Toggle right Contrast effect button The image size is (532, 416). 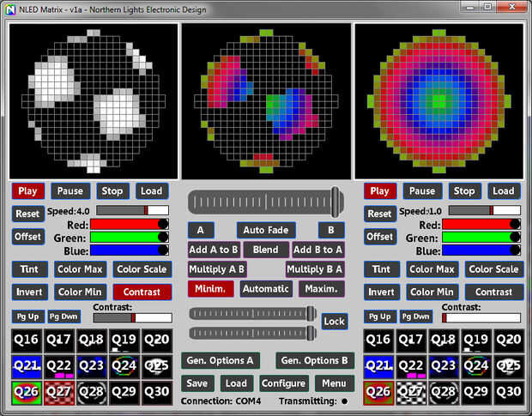[494, 292]
